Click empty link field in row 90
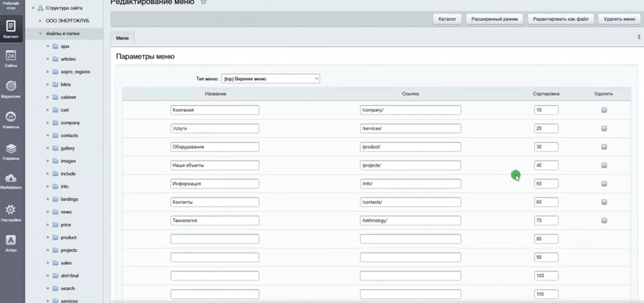The height and width of the screenshot is (303, 644). click(x=410, y=258)
